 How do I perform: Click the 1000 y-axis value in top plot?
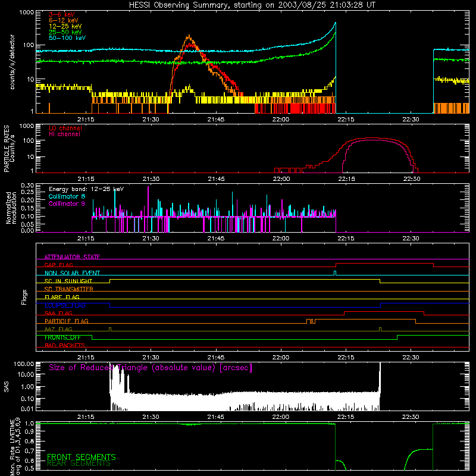(27, 12)
